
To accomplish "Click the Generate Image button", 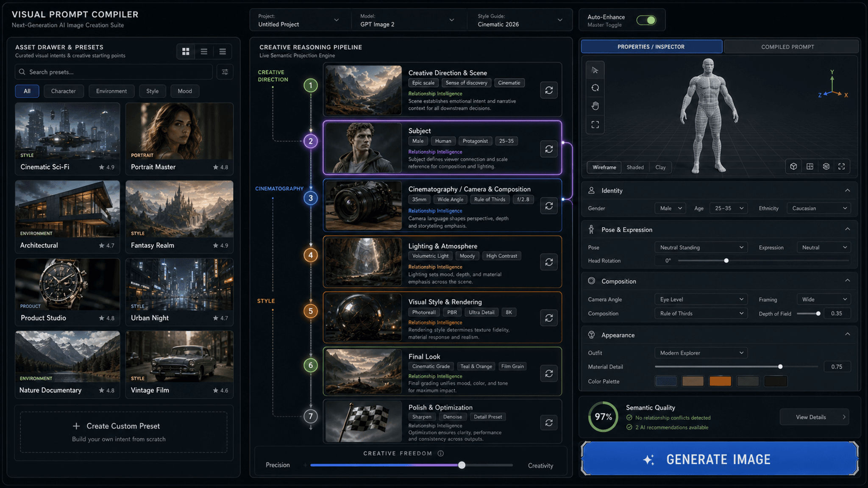I will click(719, 459).
